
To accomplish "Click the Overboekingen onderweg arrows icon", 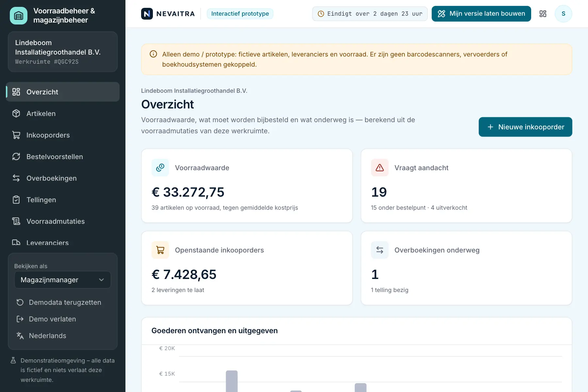I will point(380,250).
